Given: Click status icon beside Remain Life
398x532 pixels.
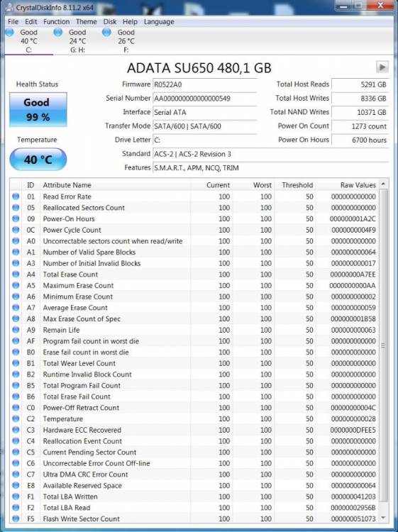Looking at the screenshot, I should point(16,329).
